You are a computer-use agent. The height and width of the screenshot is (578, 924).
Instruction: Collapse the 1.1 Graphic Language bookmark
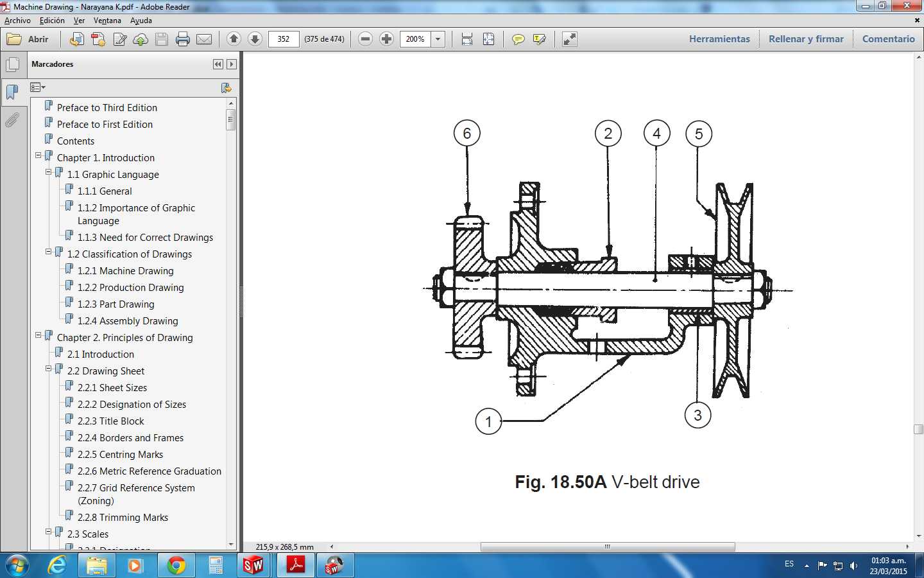(48, 172)
